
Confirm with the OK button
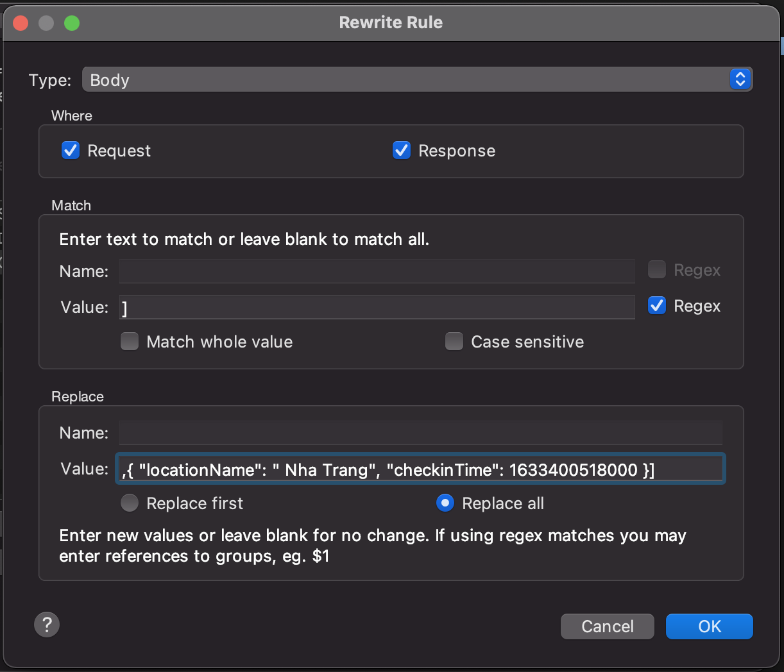click(710, 626)
